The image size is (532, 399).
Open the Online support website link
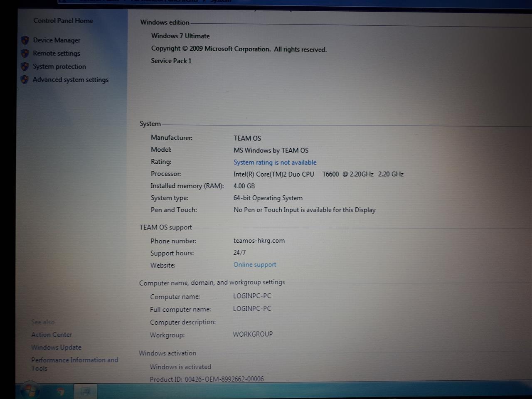255,265
